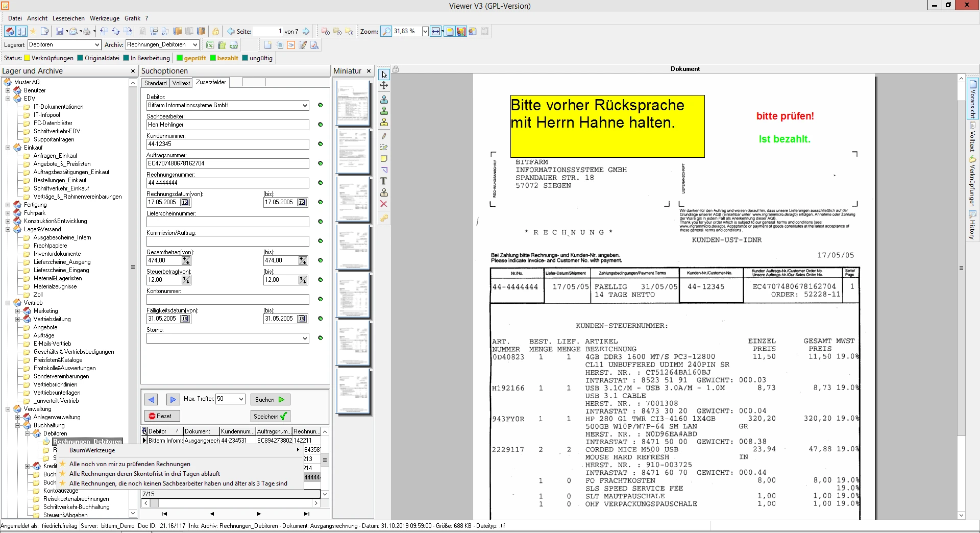Select the blue stamp tool

384,100
